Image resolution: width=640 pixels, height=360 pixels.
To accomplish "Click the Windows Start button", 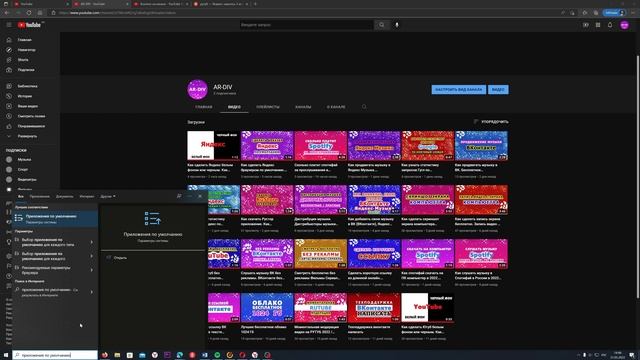I will click(x=6, y=355).
